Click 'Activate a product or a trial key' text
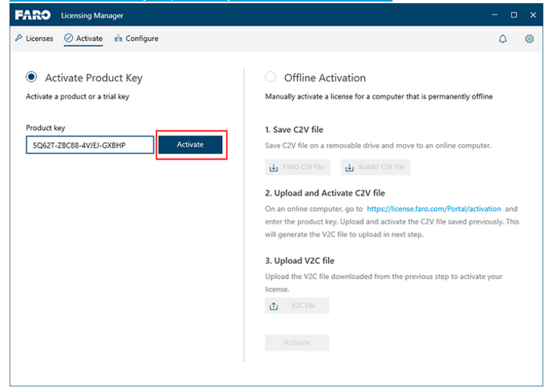Screen dimensions: 552x392 pyautogui.click(x=78, y=96)
